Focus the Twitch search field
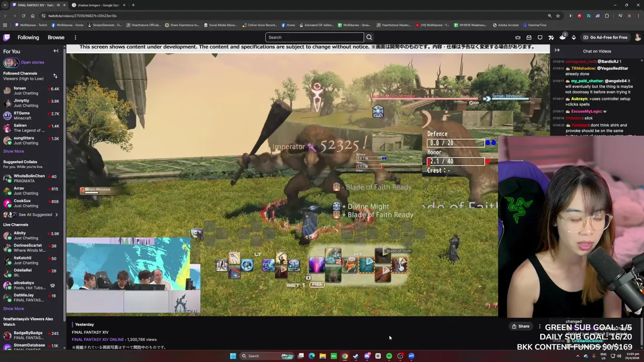 (314, 37)
